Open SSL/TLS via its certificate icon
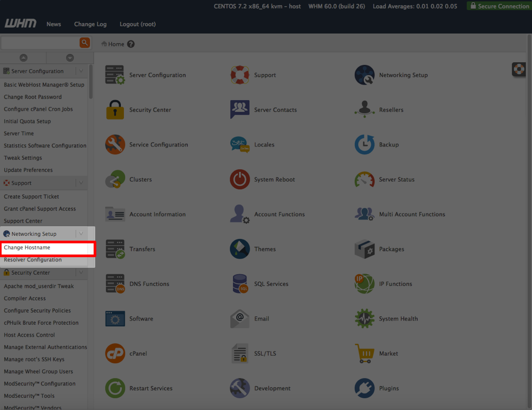 (239, 353)
